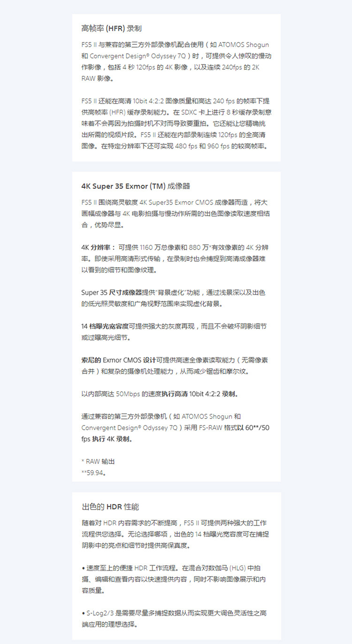
Task: Click the 4K Super 35 Exmor (TM) 成像器 heading
Action: click(x=136, y=186)
